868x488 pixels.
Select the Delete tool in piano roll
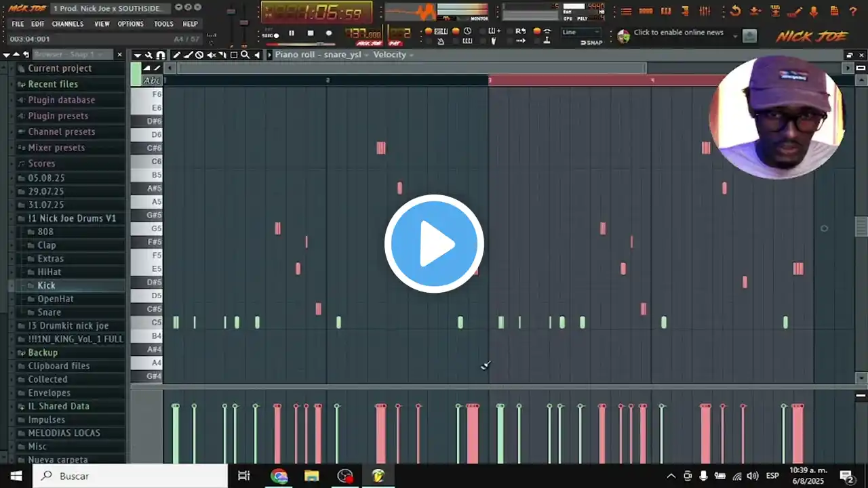[199, 55]
